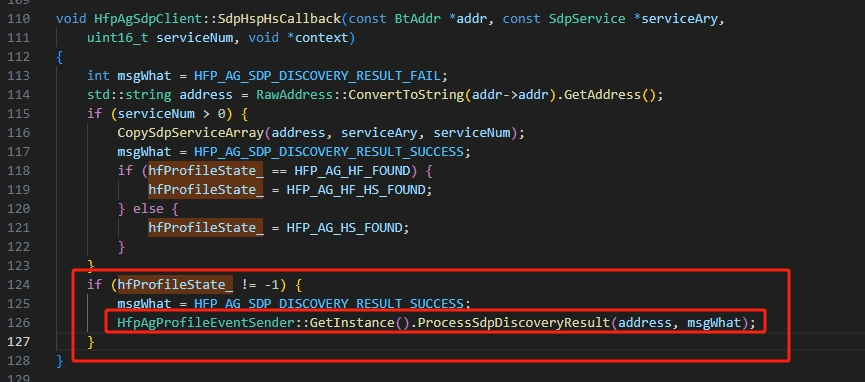
Task: Click the highlighted hfProfileState_ on line 124
Action: [174, 285]
